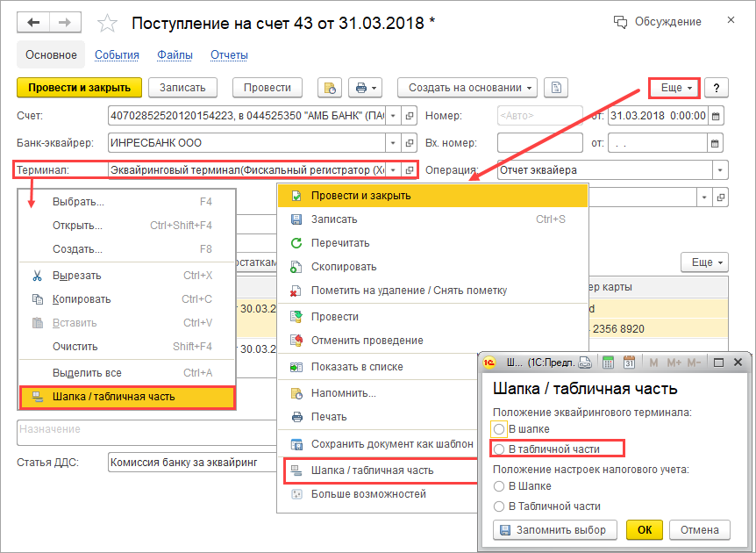Click 'Запомнить выбор' in the dialog
This screenshot has width=756, height=553.
pos(555,529)
